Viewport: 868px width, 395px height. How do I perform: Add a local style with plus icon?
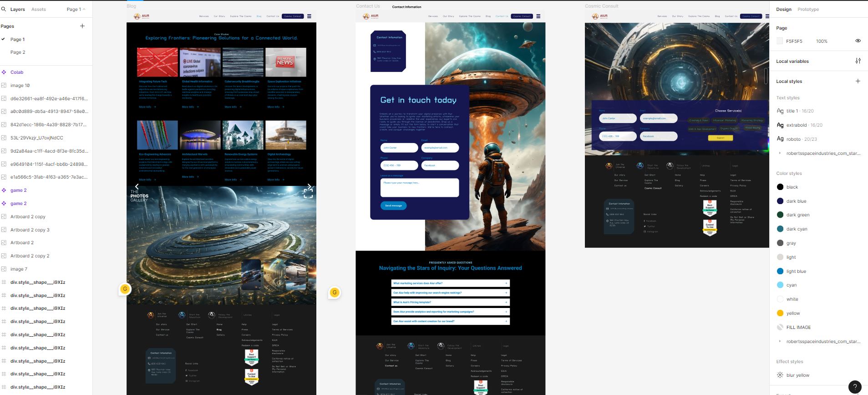(x=858, y=81)
